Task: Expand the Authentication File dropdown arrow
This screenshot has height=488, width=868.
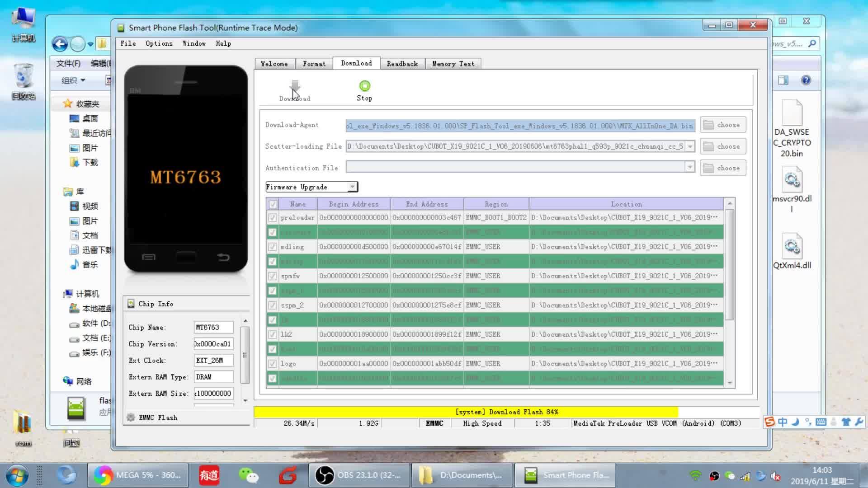Action: click(690, 167)
